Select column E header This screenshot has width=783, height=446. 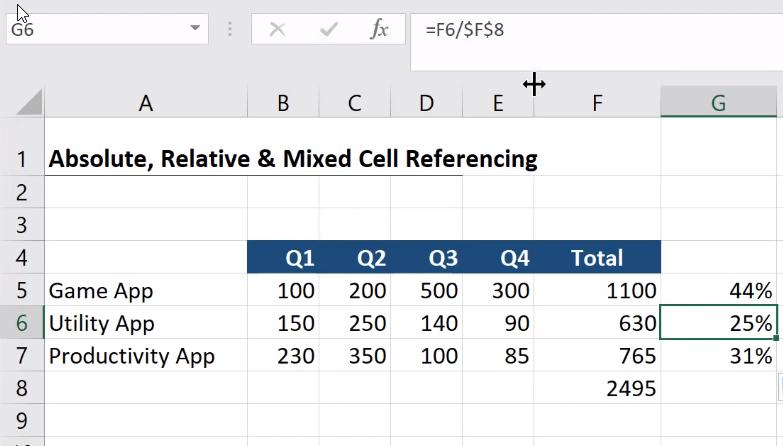[498, 102]
